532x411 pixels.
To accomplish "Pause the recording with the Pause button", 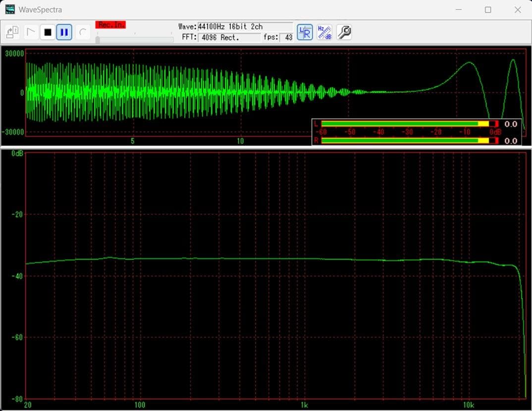I will tap(64, 33).
